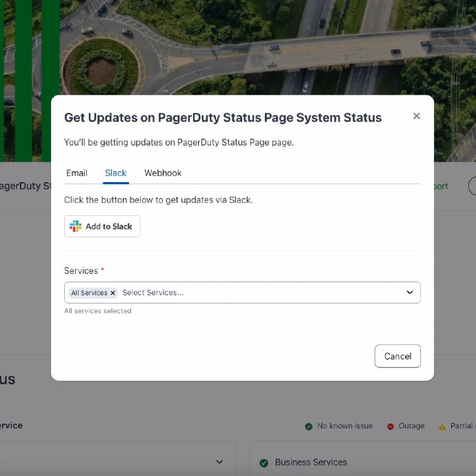
Task: Switch to the Email tab
Action: [77, 173]
